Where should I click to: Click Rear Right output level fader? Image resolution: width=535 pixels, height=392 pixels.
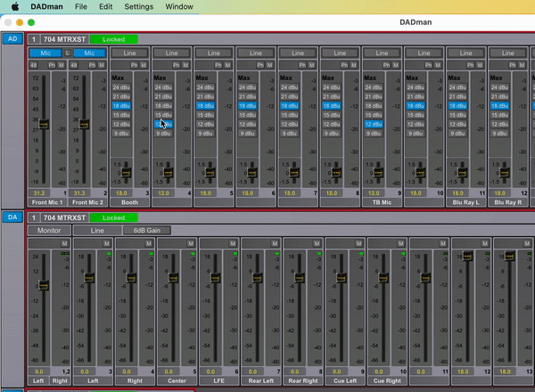coord(300,278)
